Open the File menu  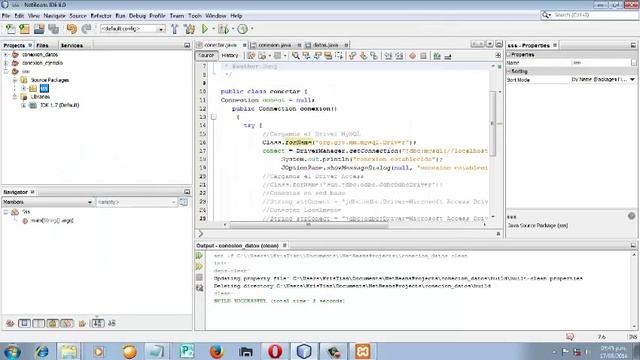click(6, 16)
